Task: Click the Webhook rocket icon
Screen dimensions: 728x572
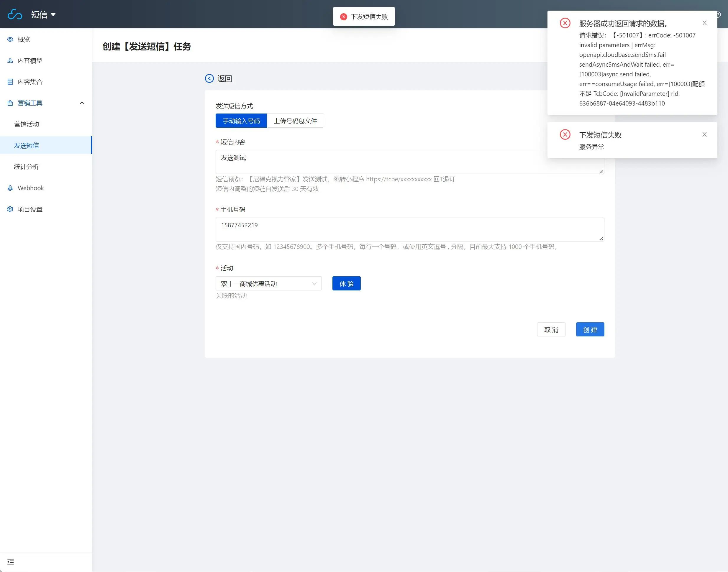Action: (10, 188)
